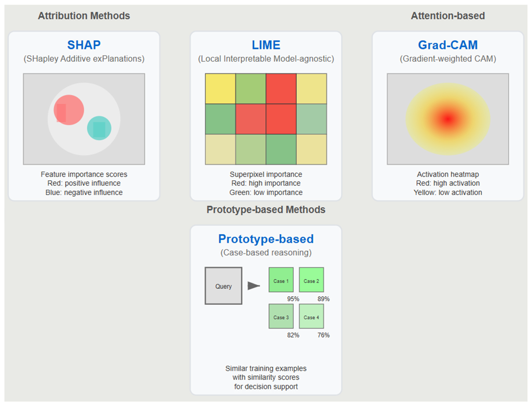Click the red circle in SHAP diagram
This screenshot has width=532, height=406.
(x=69, y=110)
